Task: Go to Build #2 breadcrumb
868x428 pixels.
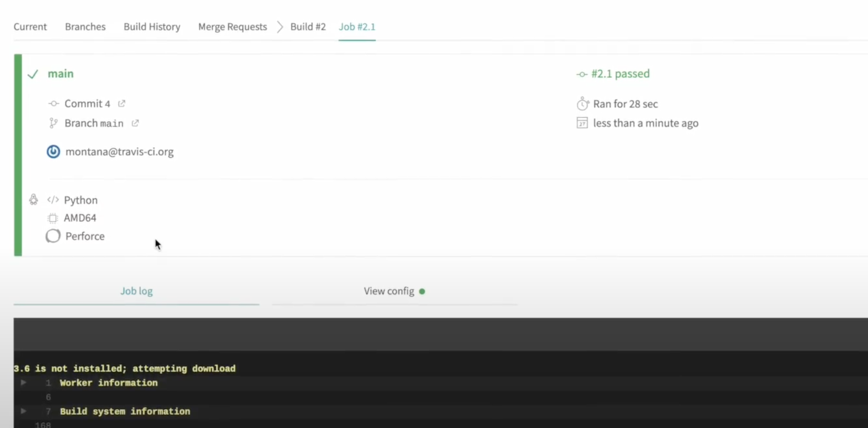Action: [x=308, y=27]
